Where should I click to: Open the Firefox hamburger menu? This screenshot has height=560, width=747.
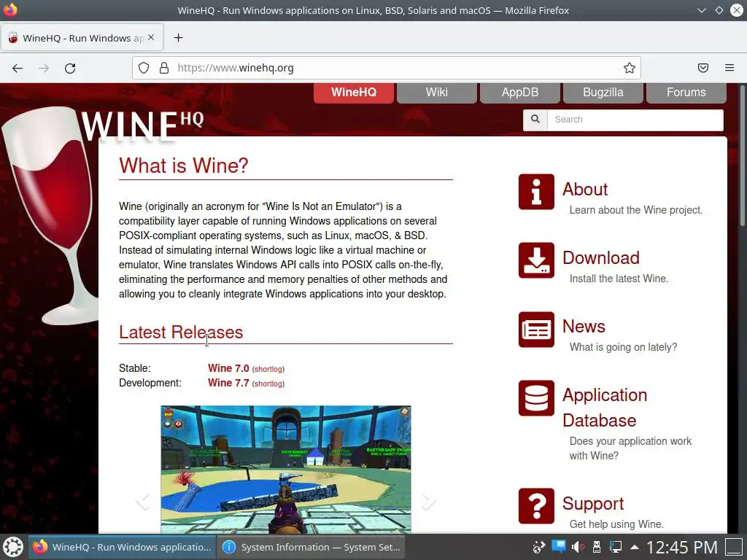click(729, 68)
